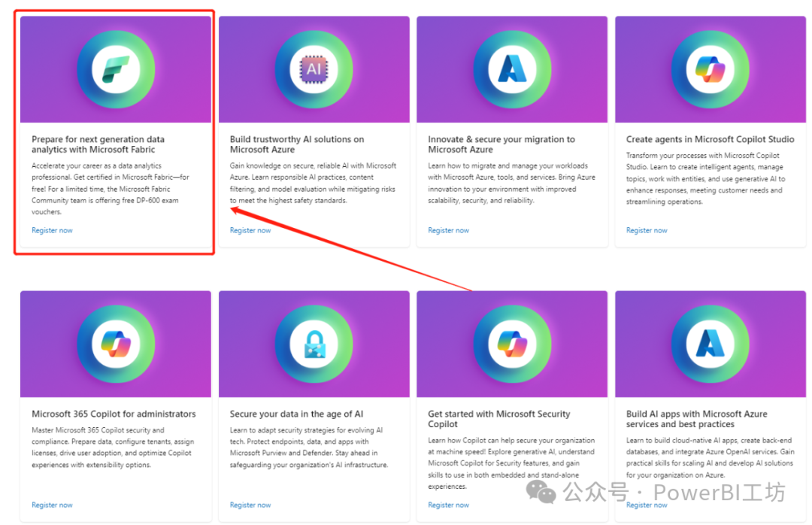Open 'Build AI apps with Microsoft Azure' title

tap(696, 419)
